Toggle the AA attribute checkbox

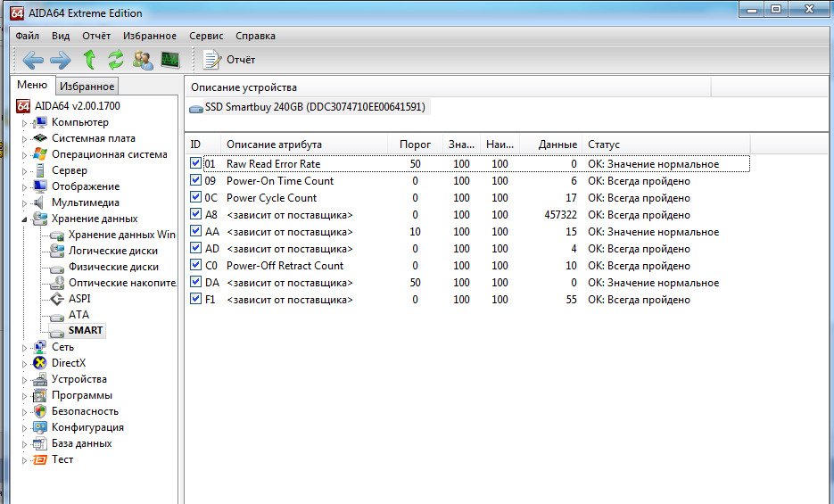tap(195, 231)
